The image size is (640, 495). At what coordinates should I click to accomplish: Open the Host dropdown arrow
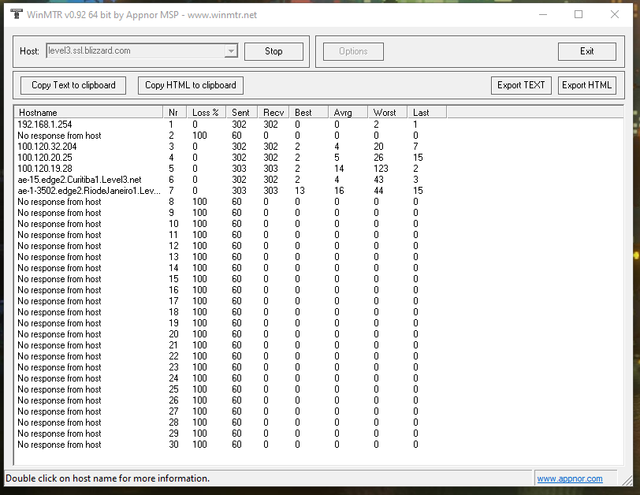coord(231,51)
